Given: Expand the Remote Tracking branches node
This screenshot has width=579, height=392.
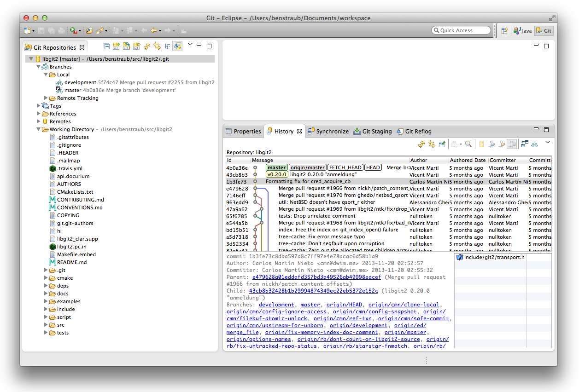Looking at the screenshot, I should click(x=46, y=98).
